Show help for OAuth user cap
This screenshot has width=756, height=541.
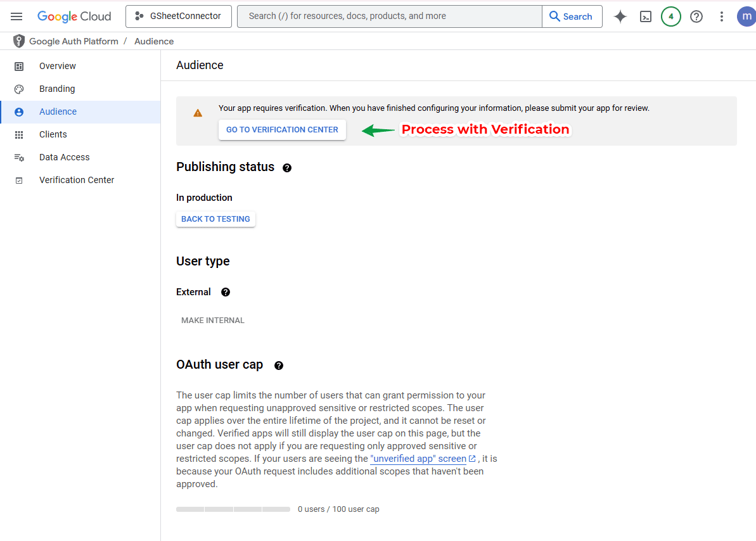tap(279, 366)
